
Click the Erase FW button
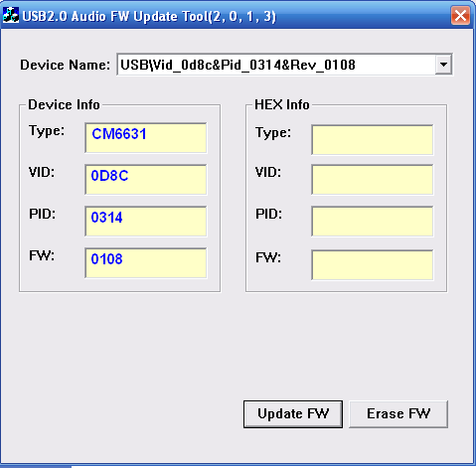coord(398,414)
